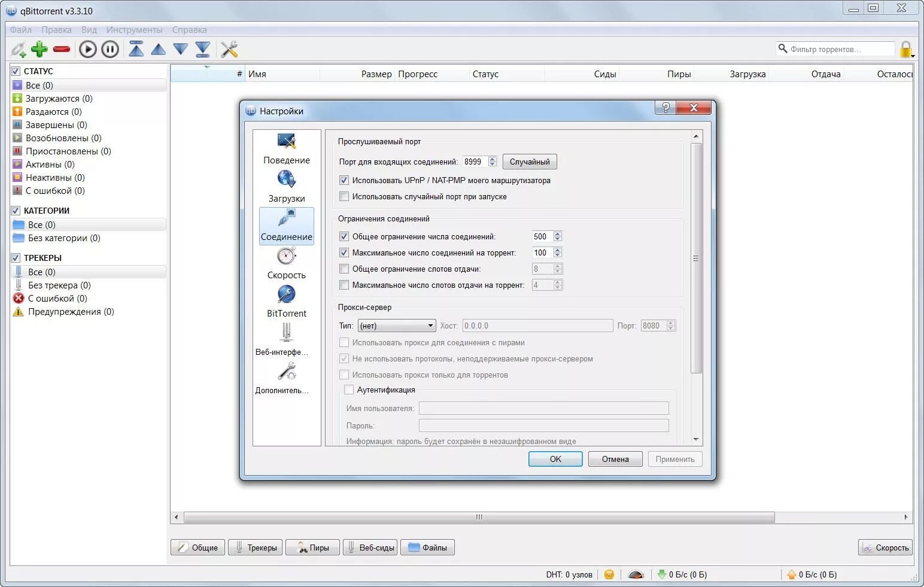Enable Максимальное число слотов отдачи на торрент
This screenshot has width=924, height=587.
pyautogui.click(x=344, y=285)
